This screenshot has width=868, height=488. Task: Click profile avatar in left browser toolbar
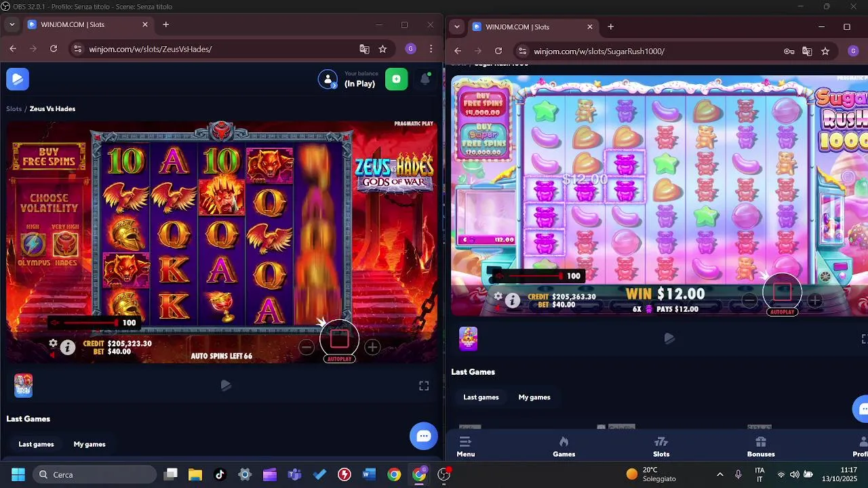(x=410, y=49)
